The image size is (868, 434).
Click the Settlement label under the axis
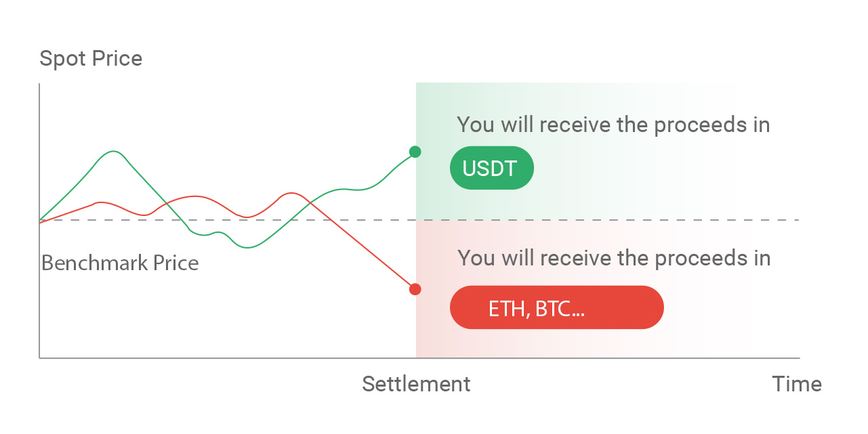(x=416, y=384)
